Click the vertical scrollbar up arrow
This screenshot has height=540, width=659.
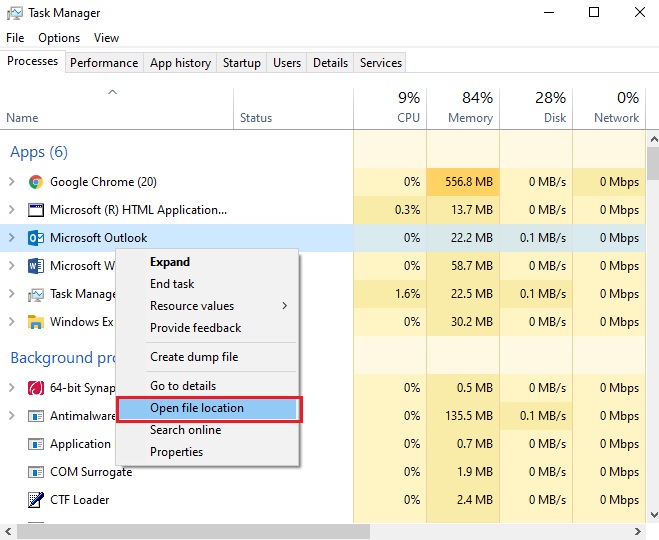(x=654, y=139)
